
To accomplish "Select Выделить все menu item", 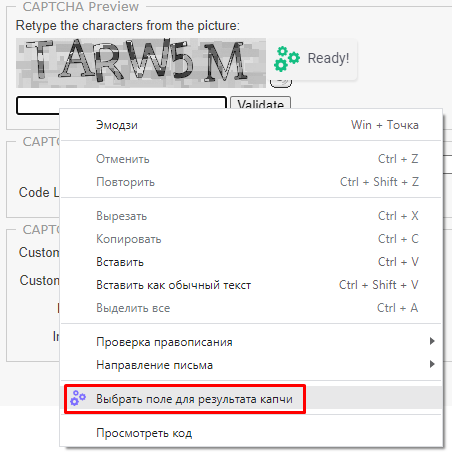I will click(251, 308).
